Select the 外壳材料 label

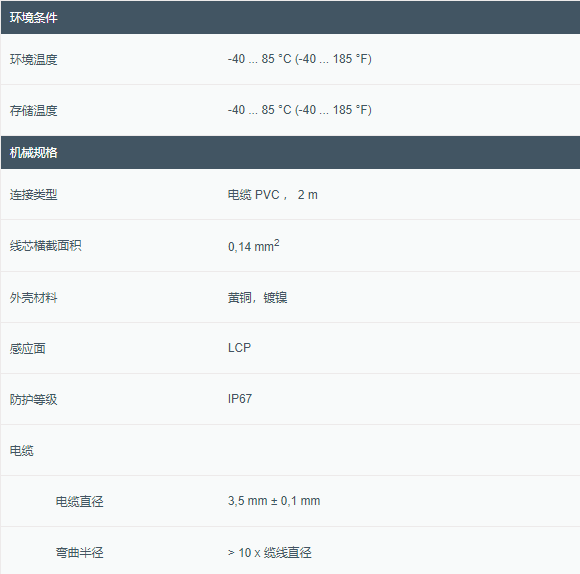(34, 297)
